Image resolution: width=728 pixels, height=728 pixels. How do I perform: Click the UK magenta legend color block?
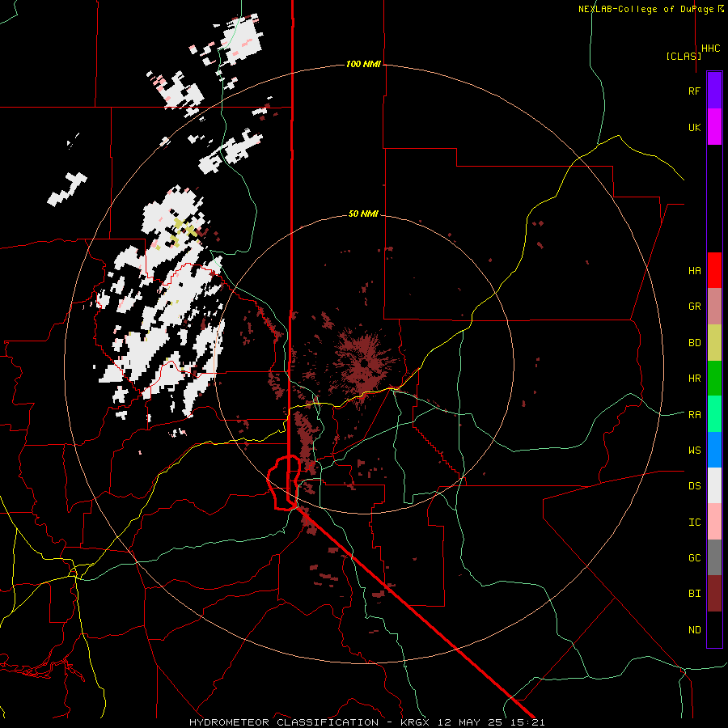click(714, 126)
